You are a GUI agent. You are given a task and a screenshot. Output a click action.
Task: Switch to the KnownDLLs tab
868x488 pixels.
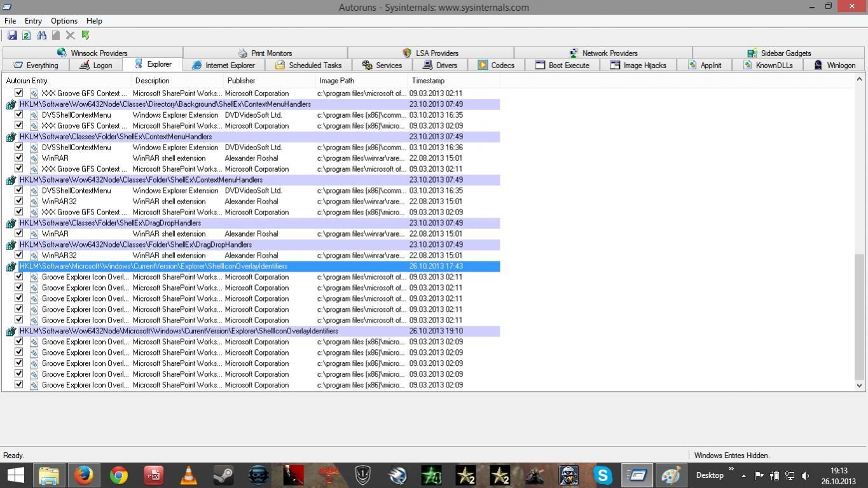click(768, 65)
